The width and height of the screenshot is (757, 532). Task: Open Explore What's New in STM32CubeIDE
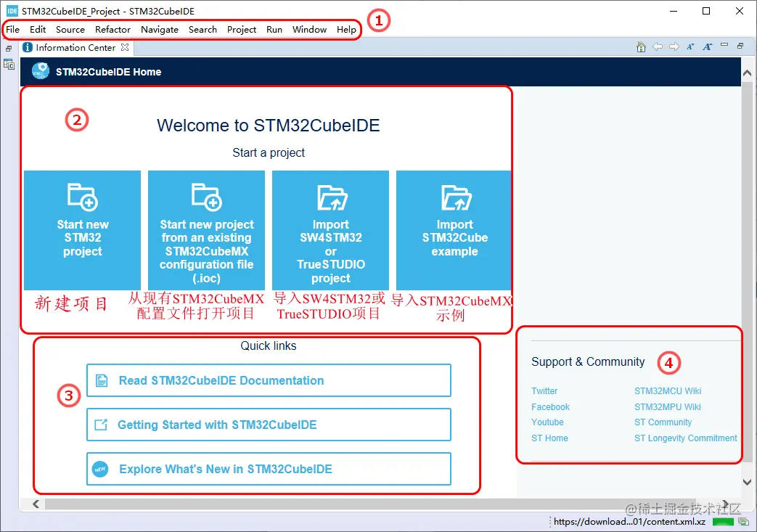point(269,469)
